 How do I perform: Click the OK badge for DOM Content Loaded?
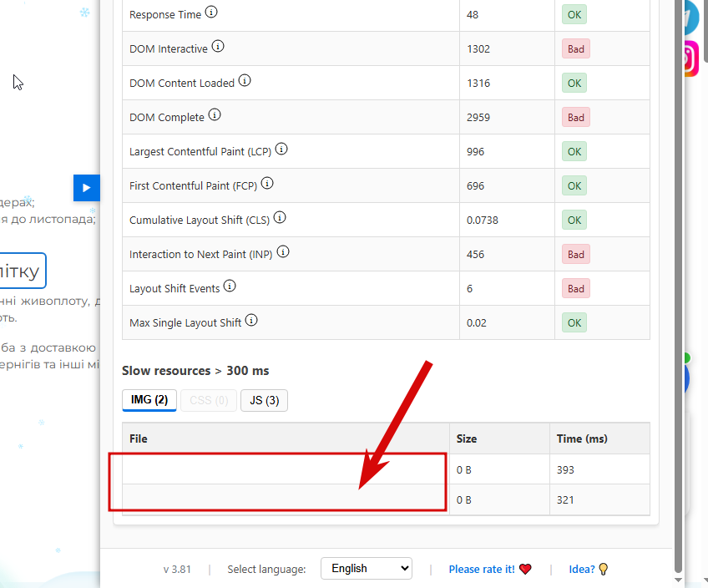click(574, 83)
